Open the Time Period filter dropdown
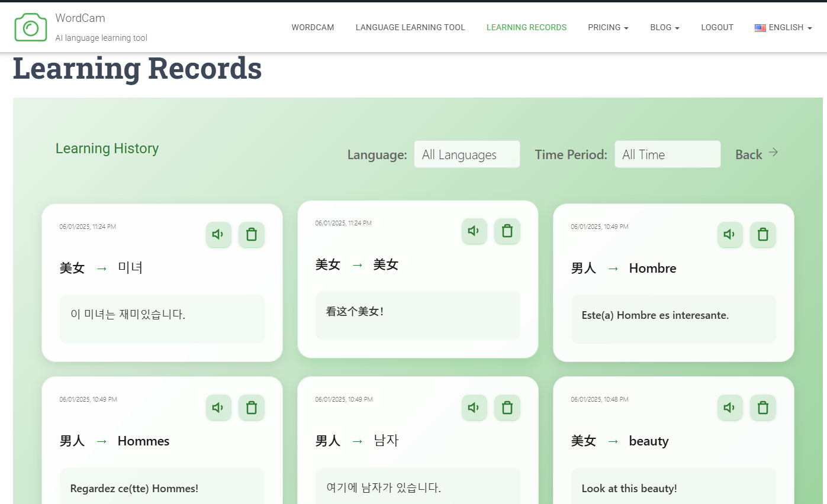This screenshot has height=504, width=827. pyautogui.click(x=668, y=154)
